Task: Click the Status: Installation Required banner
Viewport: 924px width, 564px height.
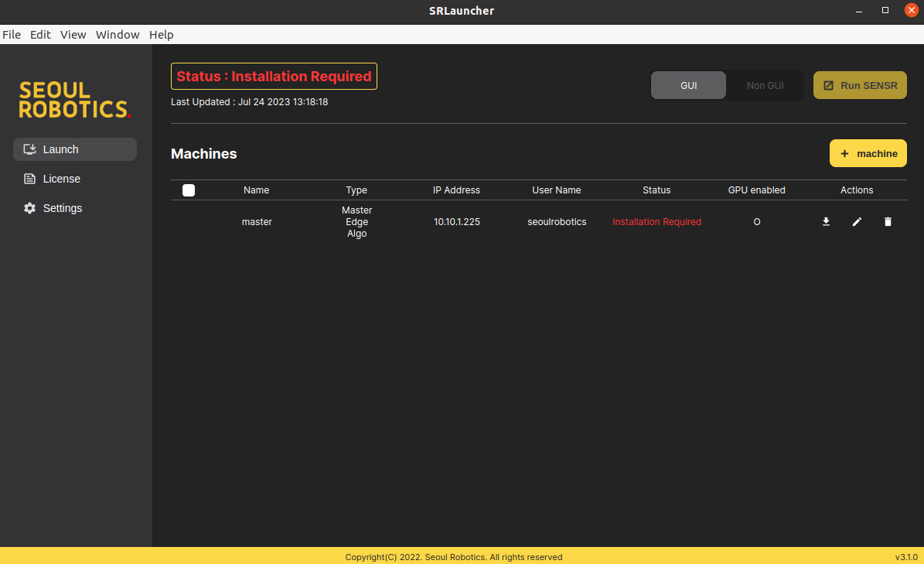Action: [274, 76]
